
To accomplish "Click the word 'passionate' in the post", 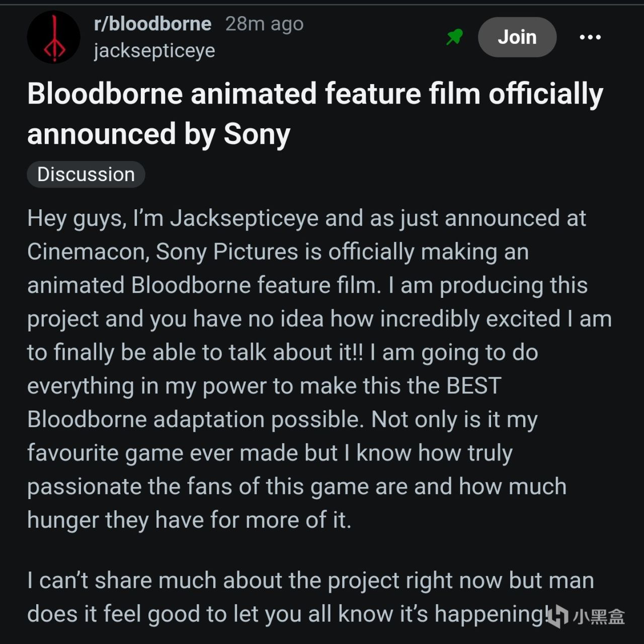I will point(84,487).
